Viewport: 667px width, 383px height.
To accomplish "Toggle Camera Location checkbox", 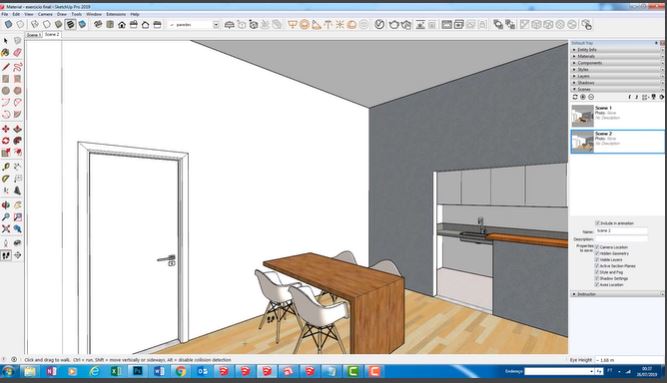I will pos(597,247).
